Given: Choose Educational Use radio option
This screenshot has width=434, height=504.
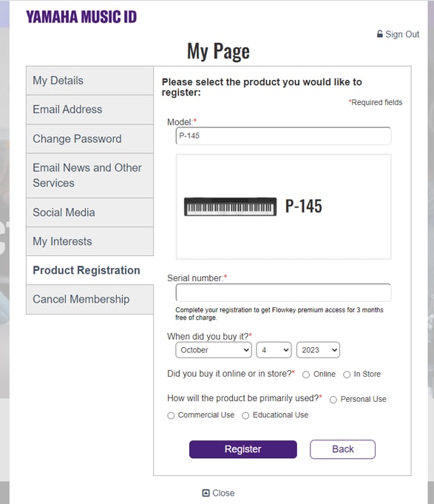Looking at the screenshot, I should 245,416.
